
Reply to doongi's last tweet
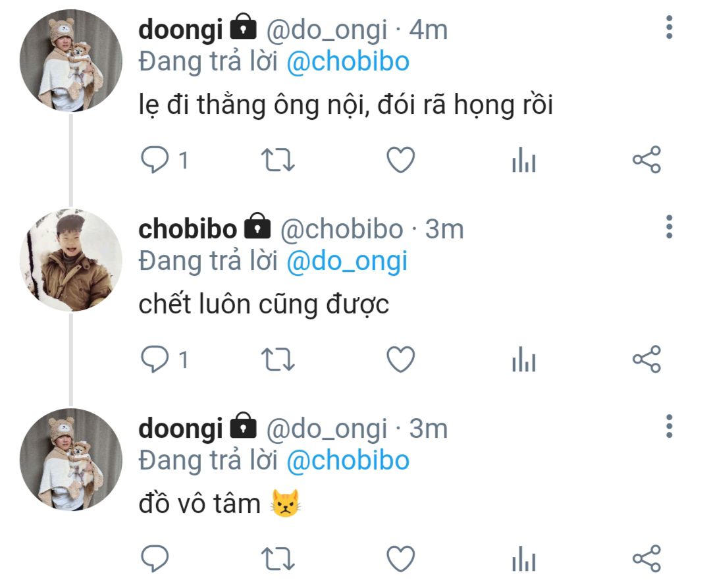pyautogui.click(x=155, y=559)
